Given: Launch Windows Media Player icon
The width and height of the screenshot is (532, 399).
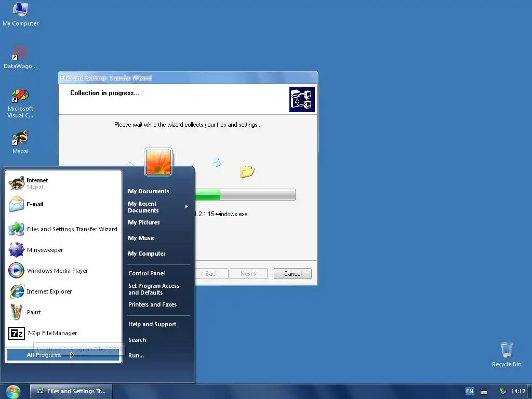Looking at the screenshot, I should 16,270.
